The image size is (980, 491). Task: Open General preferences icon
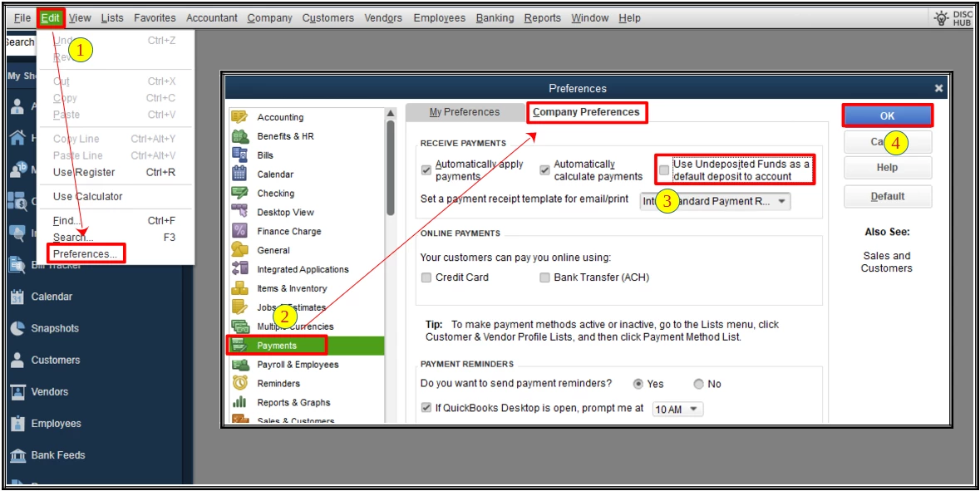tap(240, 250)
